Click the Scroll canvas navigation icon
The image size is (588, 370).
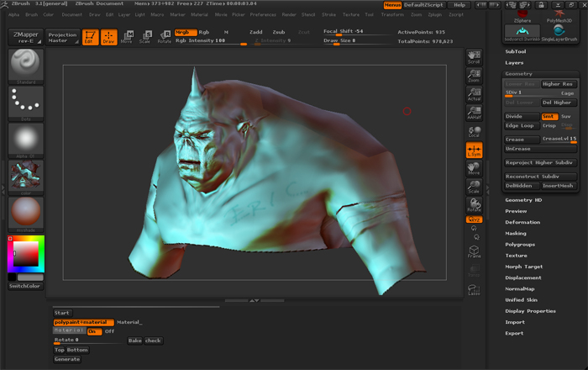point(474,58)
